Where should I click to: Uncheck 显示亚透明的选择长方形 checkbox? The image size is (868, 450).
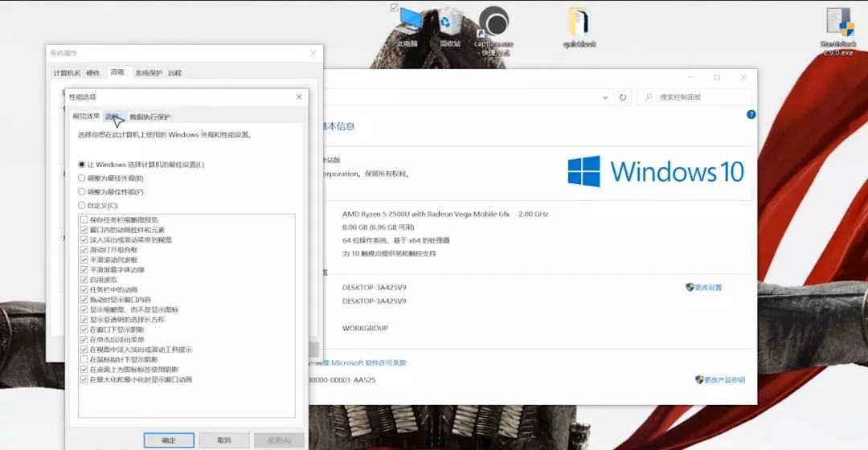84,319
